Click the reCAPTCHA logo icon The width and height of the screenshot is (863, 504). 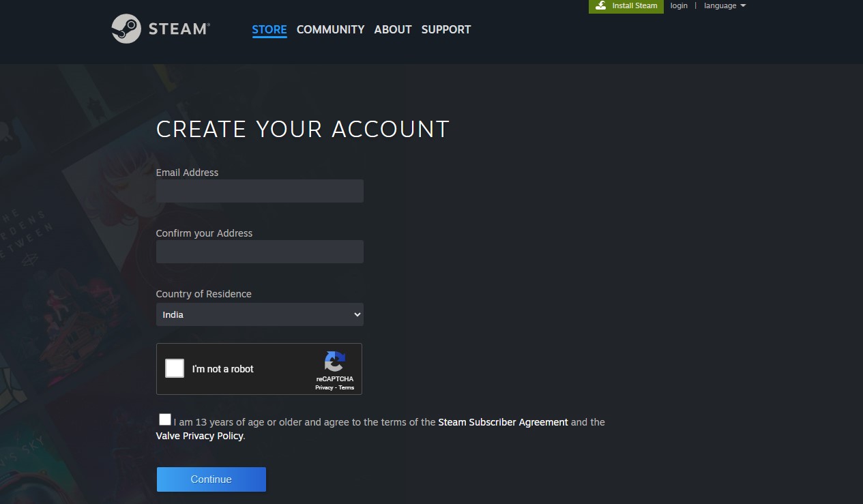point(334,361)
